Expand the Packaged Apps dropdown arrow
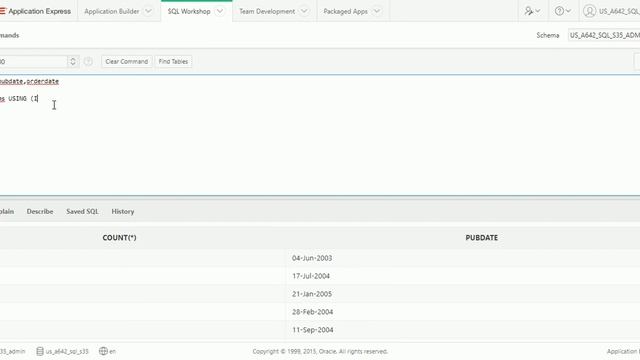640x360 pixels. (377, 11)
